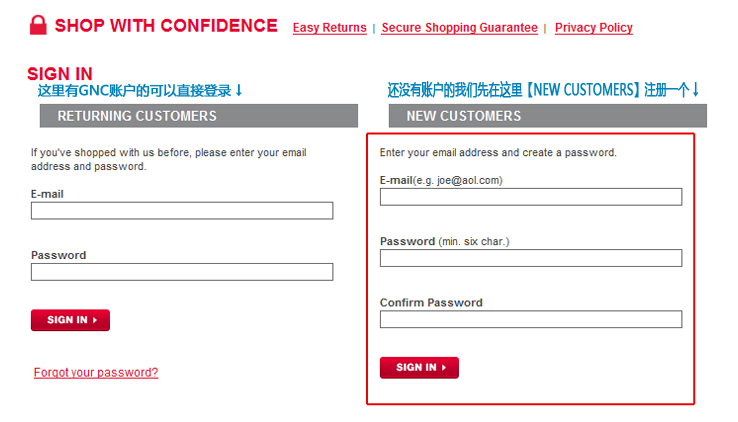Click the Returning Customers E-mail field
Screen dimensions: 738x422
182,211
